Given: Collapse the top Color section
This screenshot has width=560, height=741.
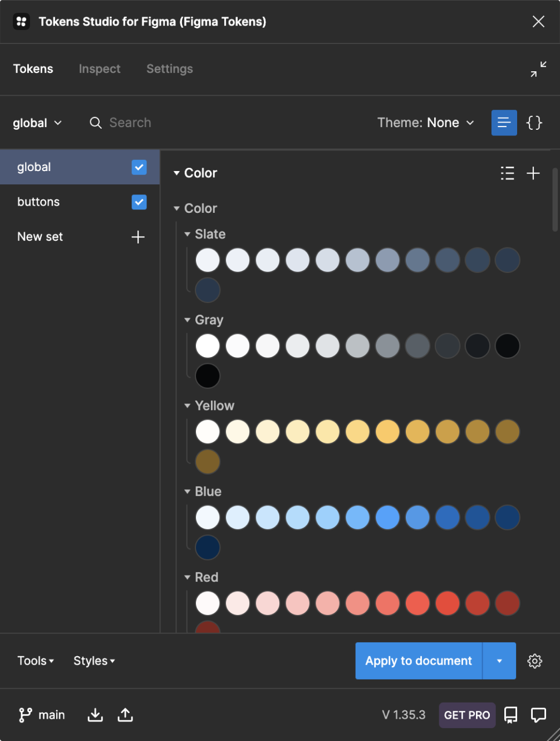Looking at the screenshot, I should 176,173.
